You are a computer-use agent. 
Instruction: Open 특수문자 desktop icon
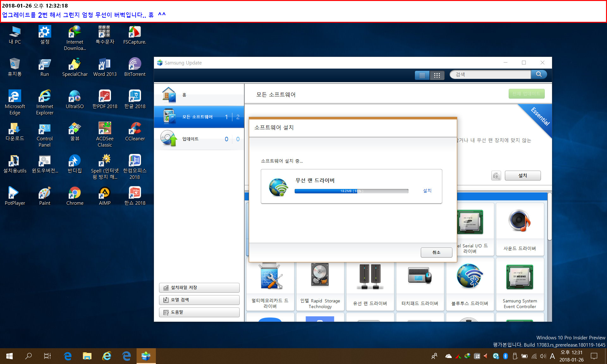105,35
